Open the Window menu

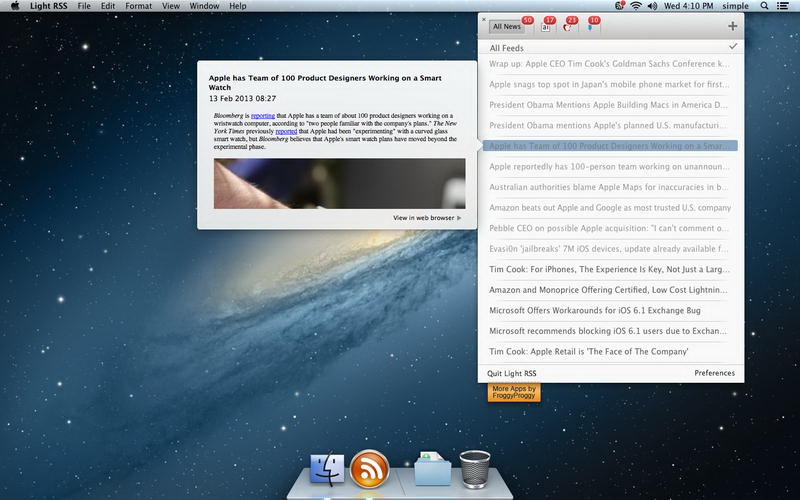coord(204,6)
